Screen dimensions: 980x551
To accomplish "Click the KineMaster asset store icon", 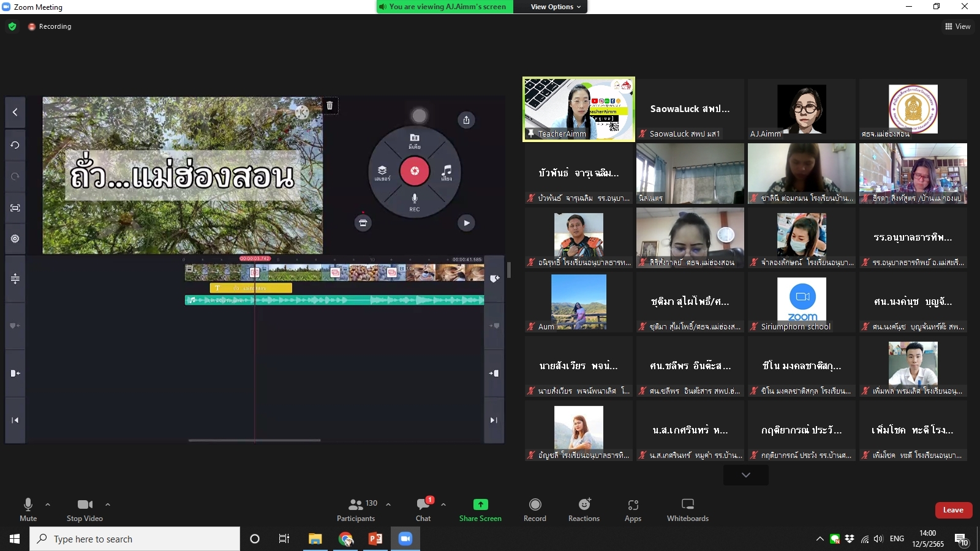I will point(363,223).
